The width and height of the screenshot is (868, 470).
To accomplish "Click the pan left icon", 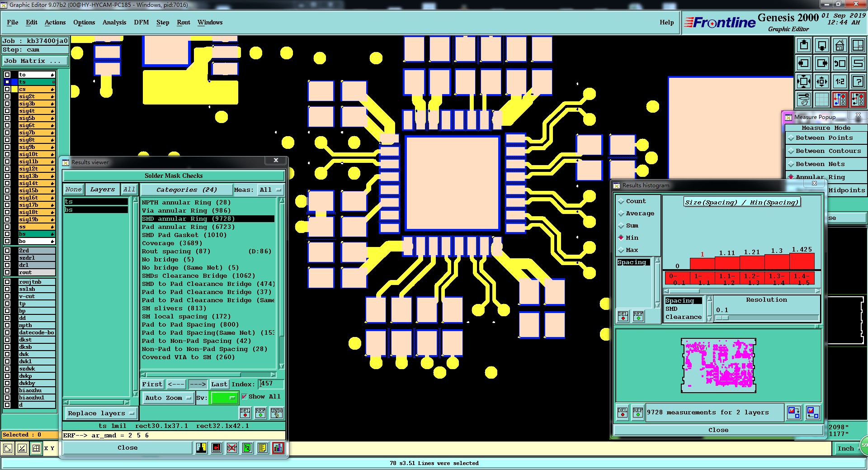I will coord(804,63).
